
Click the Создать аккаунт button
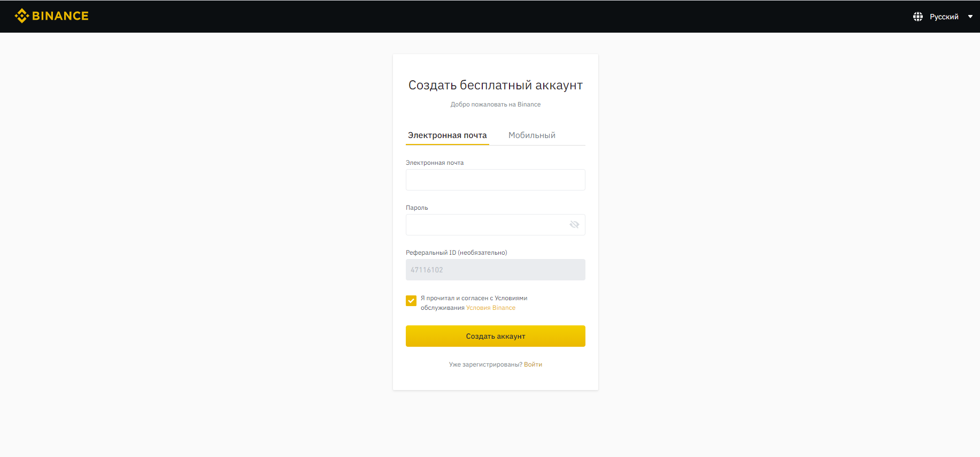pyautogui.click(x=496, y=336)
